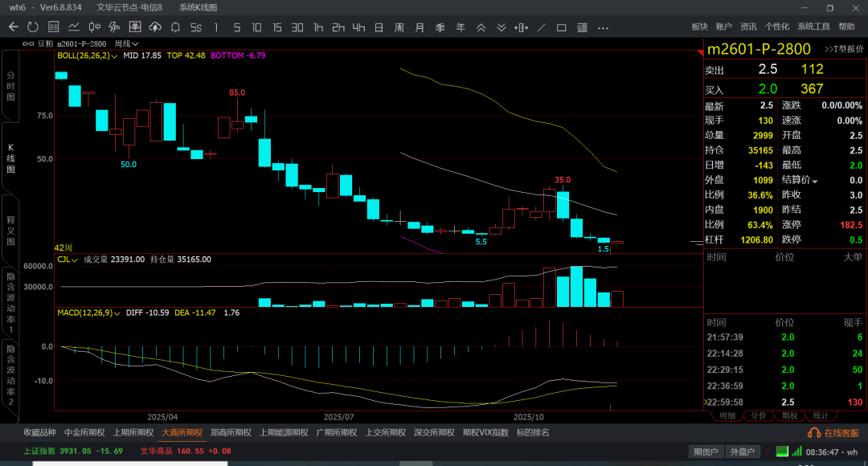Click the refresh icon in toolbar
This screenshot has width=868, height=466.
point(33,27)
